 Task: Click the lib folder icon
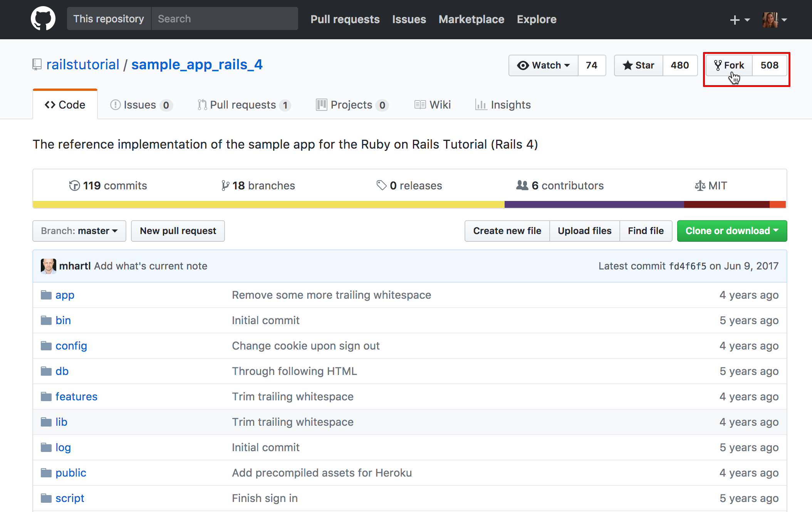46,422
